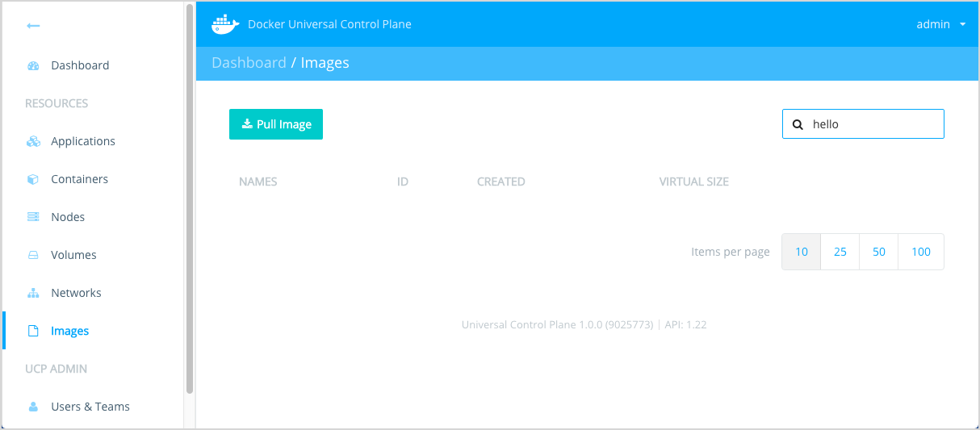
Task: Click the search magnifier icon
Action: pos(798,124)
